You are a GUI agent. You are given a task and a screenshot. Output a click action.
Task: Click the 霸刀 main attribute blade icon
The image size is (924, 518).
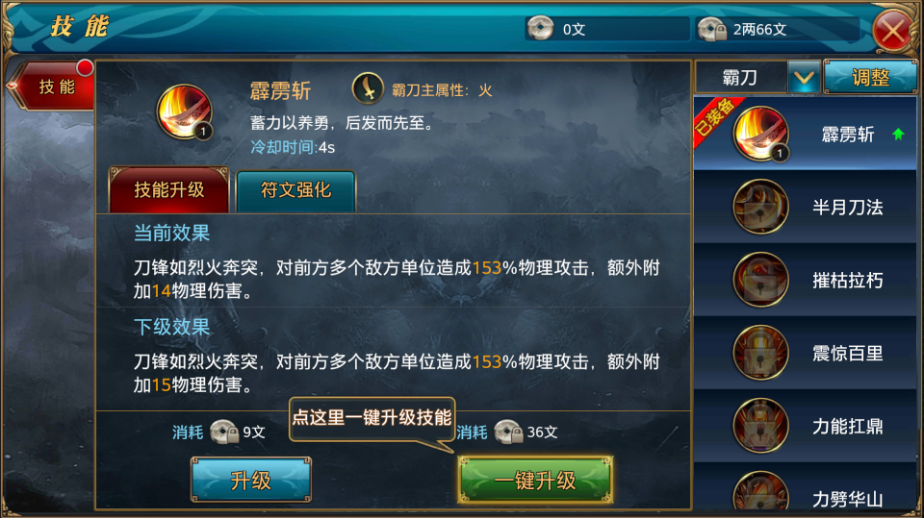click(x=368, y=89)
